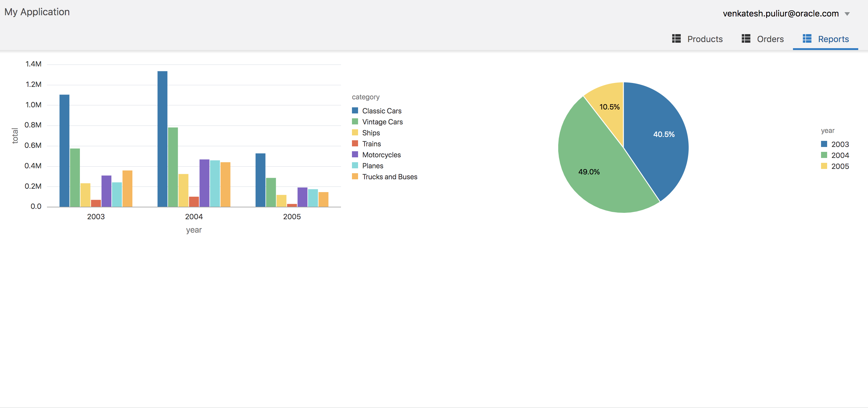The height and width of the screenshot is (408, 868).
Task: Click the 2005 Motorcycles purple bar
Action: click(x=302, y=197)
